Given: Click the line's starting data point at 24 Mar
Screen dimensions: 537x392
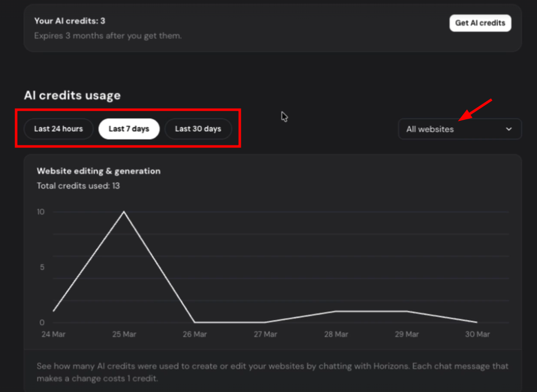Looking at the screenshot, I should coord(53,311).
